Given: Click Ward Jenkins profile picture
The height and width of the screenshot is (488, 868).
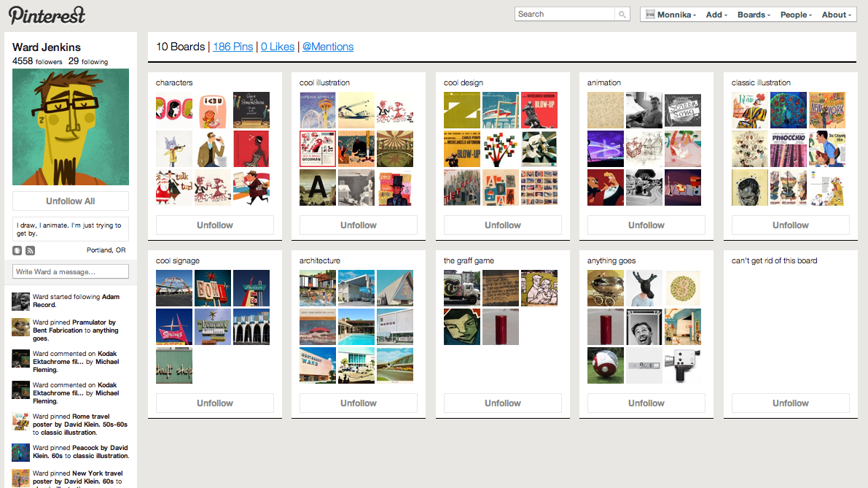Looking at the screenshot, I should (x=70, y=127).
